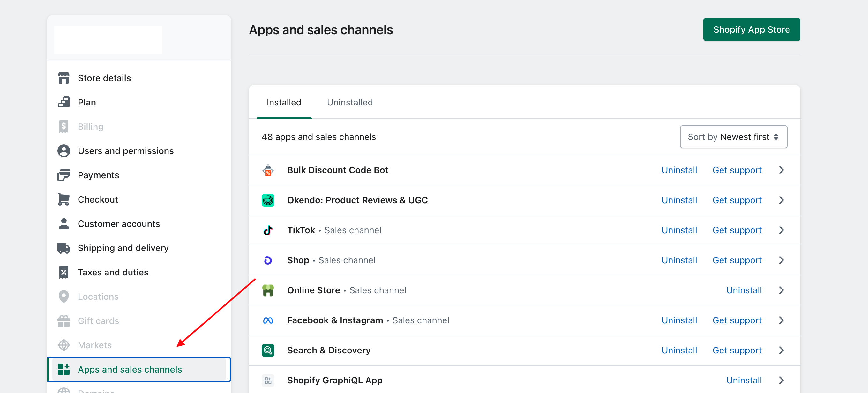
Task: Expand the TikTok row chevron
Action: point(782,230)
